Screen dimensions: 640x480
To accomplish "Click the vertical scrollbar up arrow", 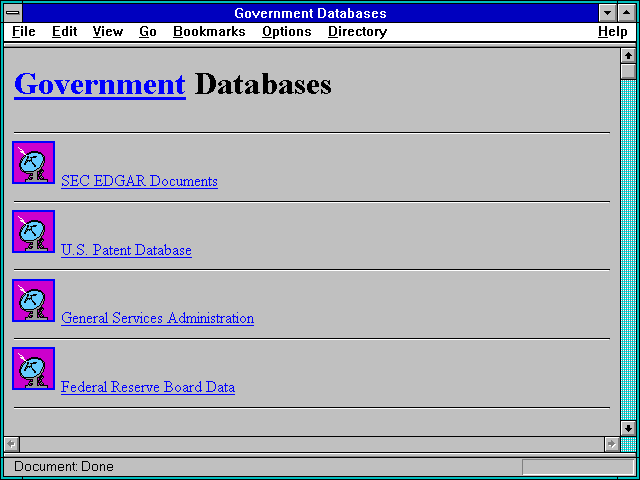I will click(628, 56).
